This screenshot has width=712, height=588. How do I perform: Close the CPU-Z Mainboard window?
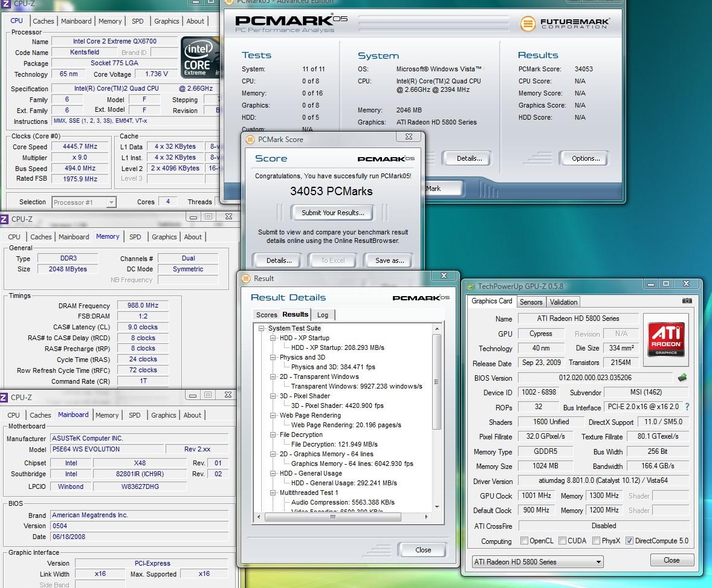click(x=228, y=395)
